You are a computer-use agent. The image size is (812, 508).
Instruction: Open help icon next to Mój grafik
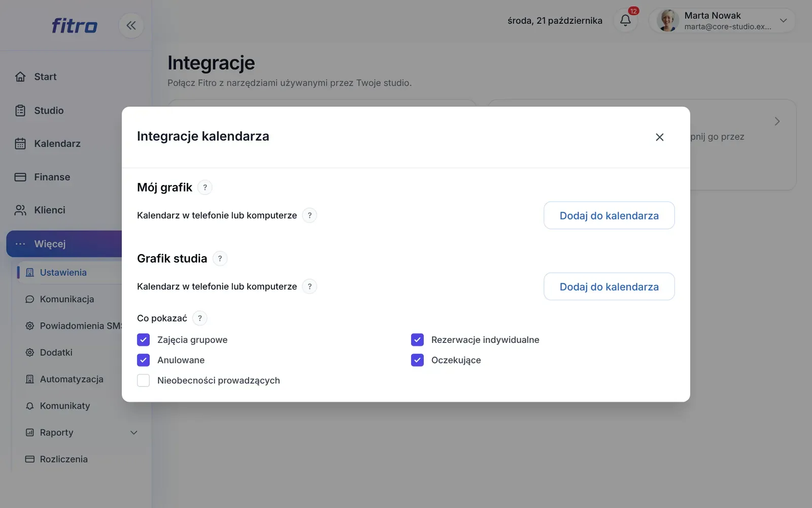(205, 187)
